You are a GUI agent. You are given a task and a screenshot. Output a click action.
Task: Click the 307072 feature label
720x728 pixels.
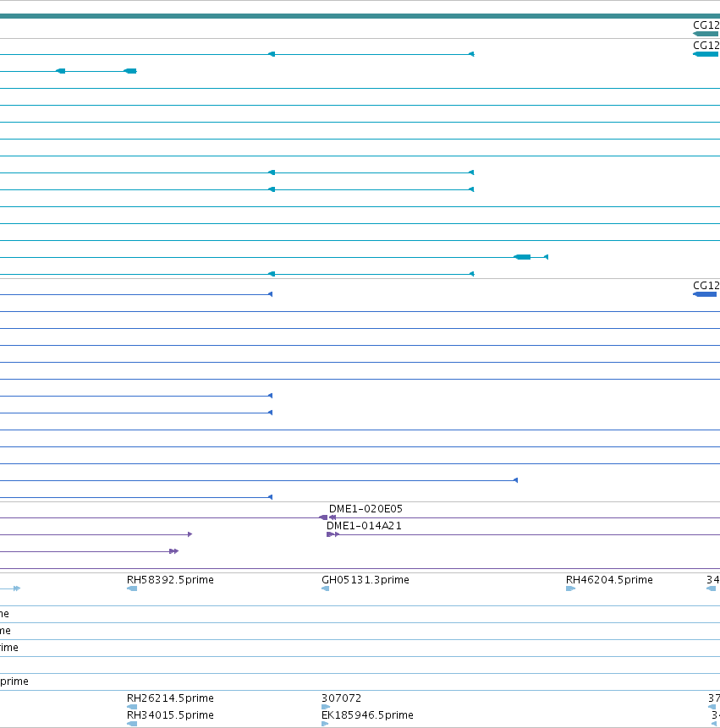coord(341,698)
